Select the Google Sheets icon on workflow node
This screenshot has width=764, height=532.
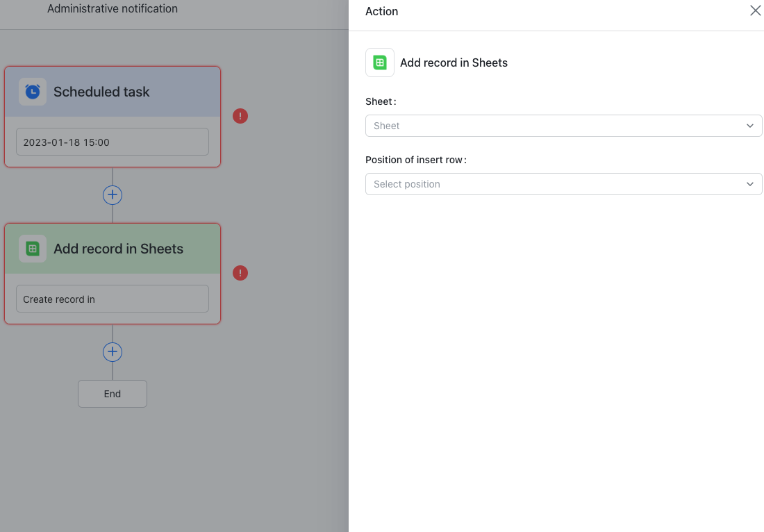click(x=32, y=248)
